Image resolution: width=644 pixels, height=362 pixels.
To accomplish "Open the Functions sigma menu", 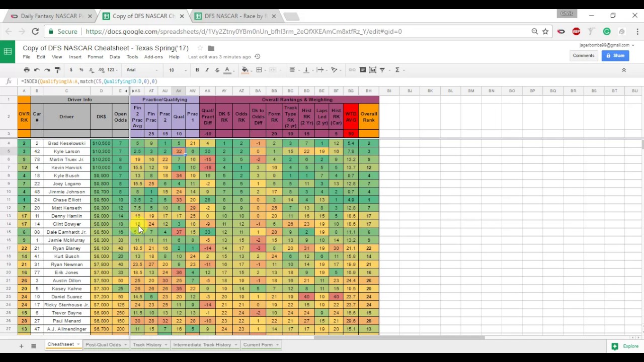I will (398, 70).
